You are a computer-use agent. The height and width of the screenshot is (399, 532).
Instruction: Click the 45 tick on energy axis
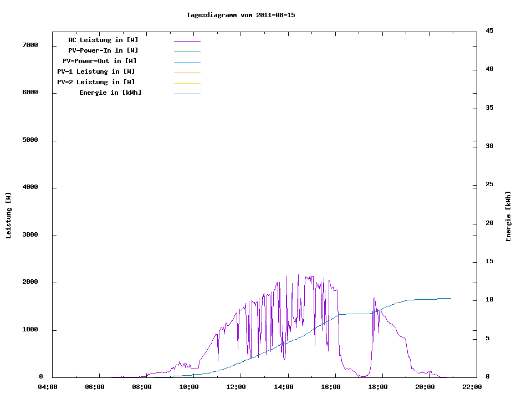(489, 30)
